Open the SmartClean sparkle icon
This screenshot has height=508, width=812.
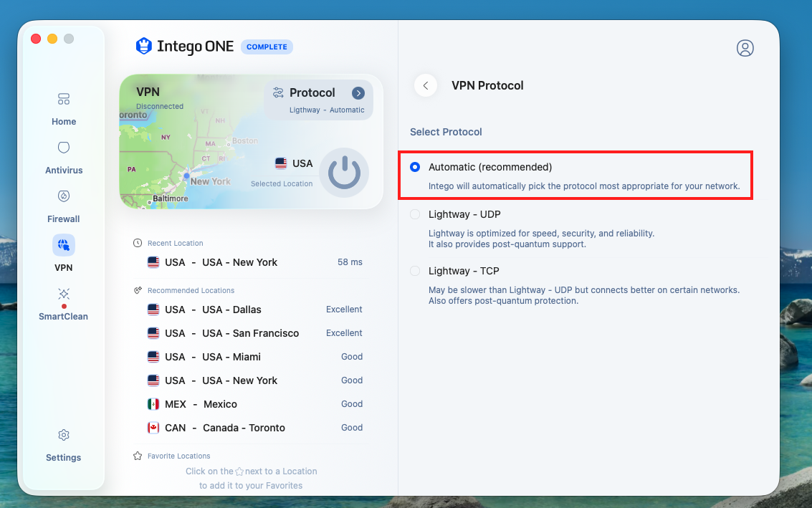64,294
